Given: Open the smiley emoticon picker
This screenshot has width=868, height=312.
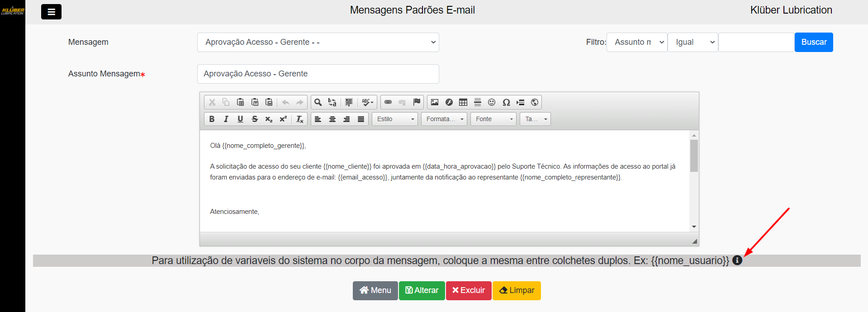Looking at the screenshot, I should (x=492, y=102).
